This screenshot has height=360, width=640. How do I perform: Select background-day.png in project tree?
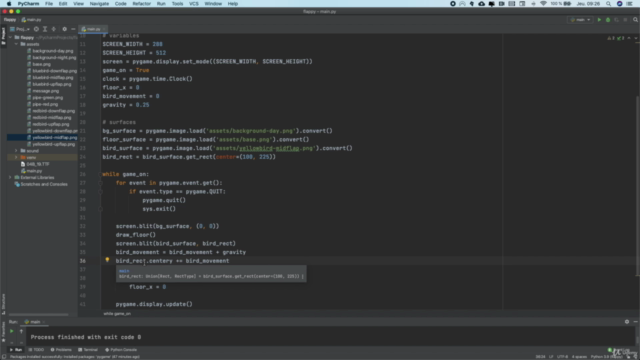point(50,51)
